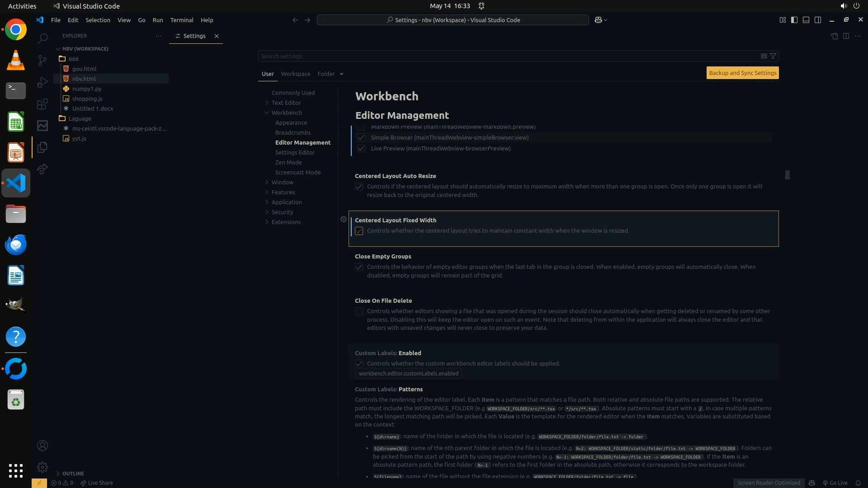This screenshot has width=868, height=488.
Task: Open the Folder scope dropdown
Action: (x=341, y=74)
